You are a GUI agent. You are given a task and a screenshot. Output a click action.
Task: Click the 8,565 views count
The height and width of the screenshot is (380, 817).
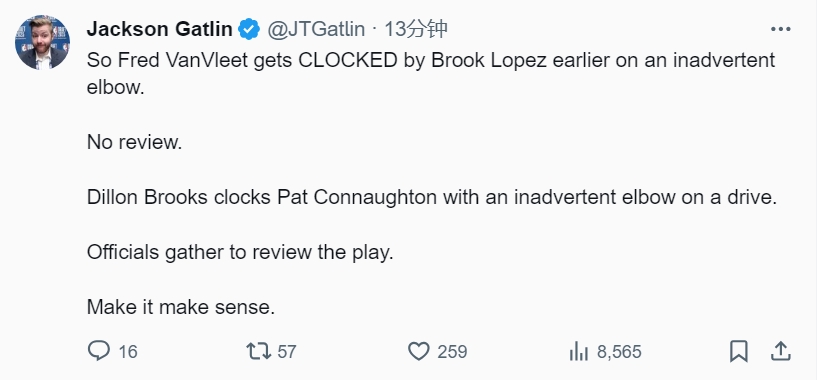tap(619, 352)
